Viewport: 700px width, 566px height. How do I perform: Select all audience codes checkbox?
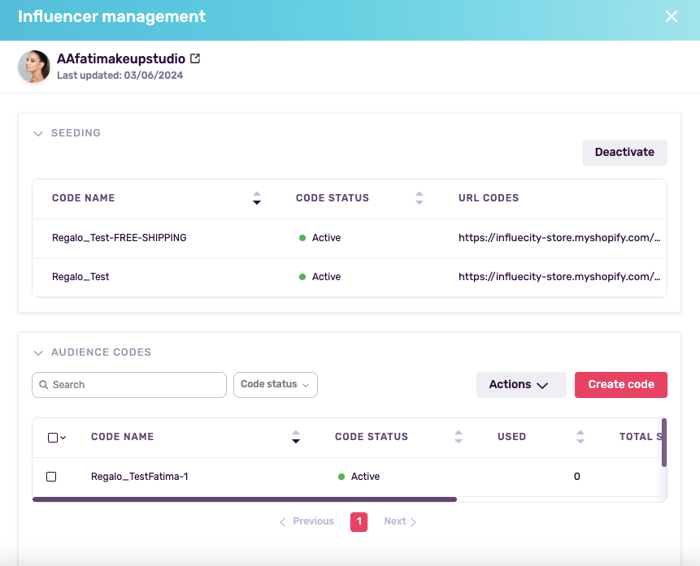point(52,437)
